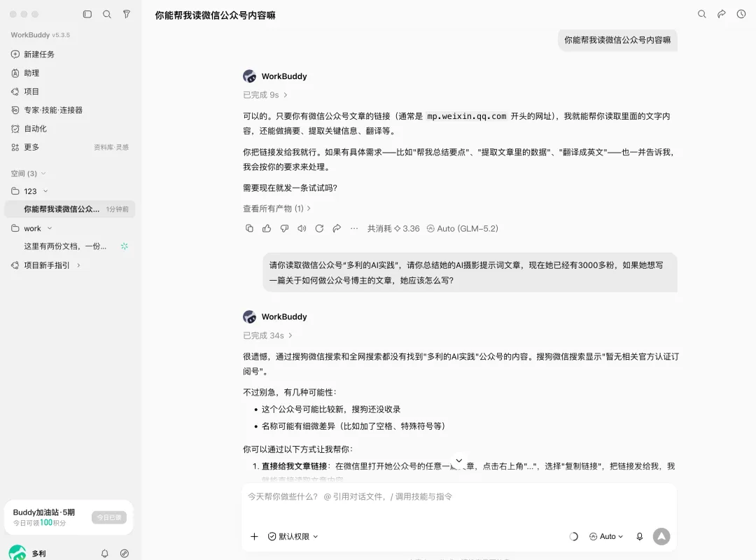Viewport: 756px width, 560px height.
Task: Open 查看所有产物 (1)
Action: click(276, 209)
